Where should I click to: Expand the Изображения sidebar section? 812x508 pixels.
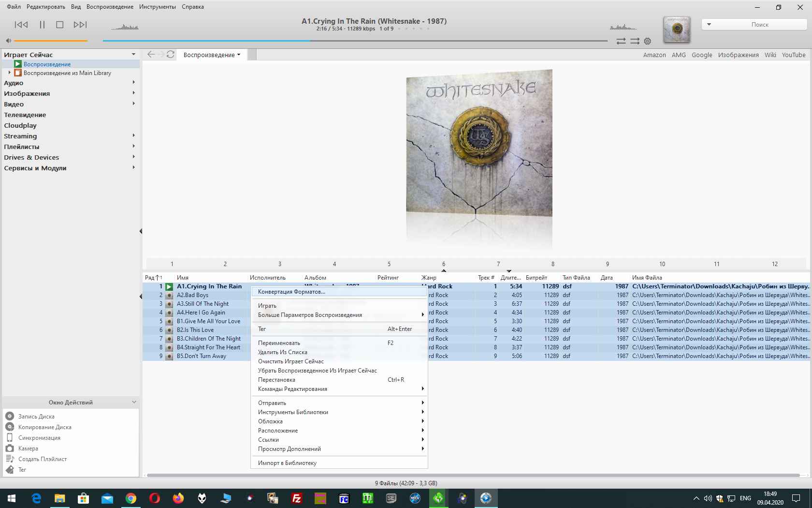tap(133, 93)
